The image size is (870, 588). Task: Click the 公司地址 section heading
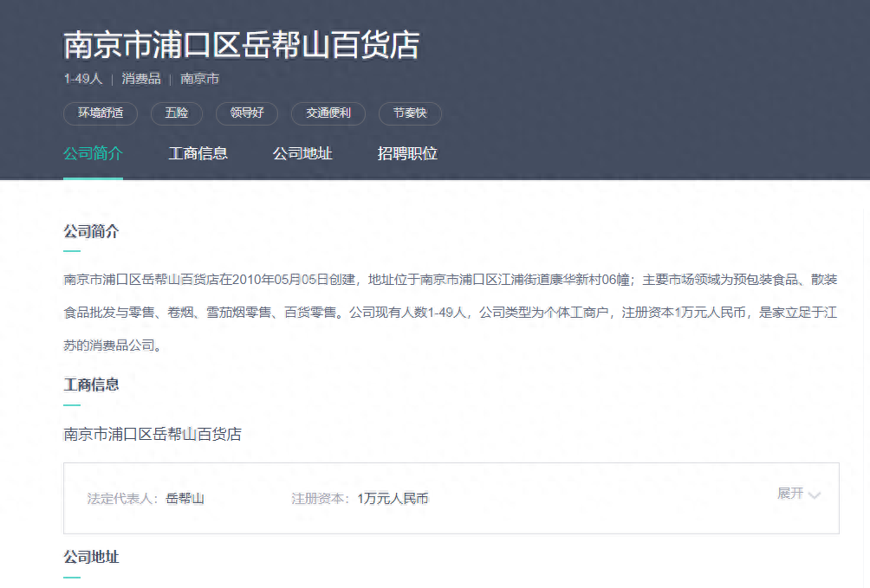(91, 557)
